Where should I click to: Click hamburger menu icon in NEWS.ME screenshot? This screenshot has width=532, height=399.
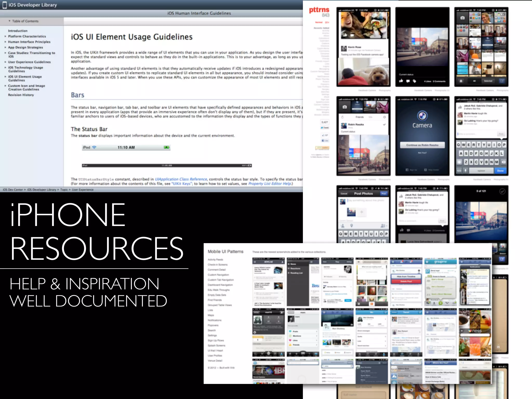pyautogui.click(x=255, y=262)
